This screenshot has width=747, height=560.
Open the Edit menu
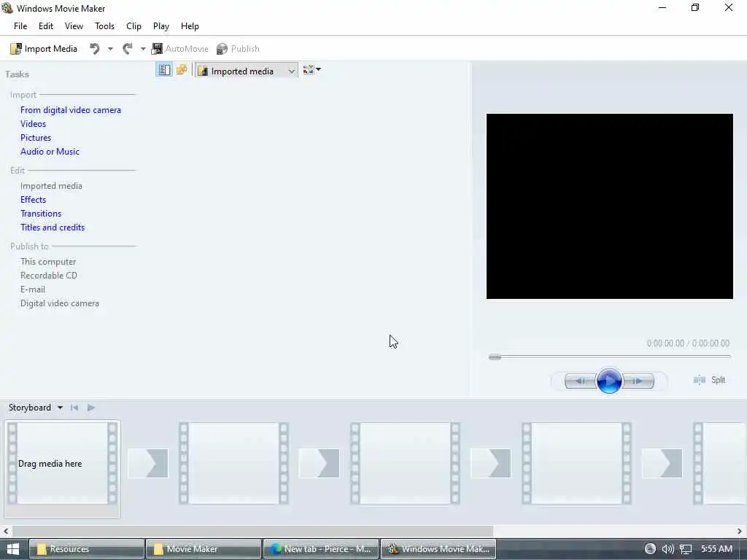(x=46, y=26)
